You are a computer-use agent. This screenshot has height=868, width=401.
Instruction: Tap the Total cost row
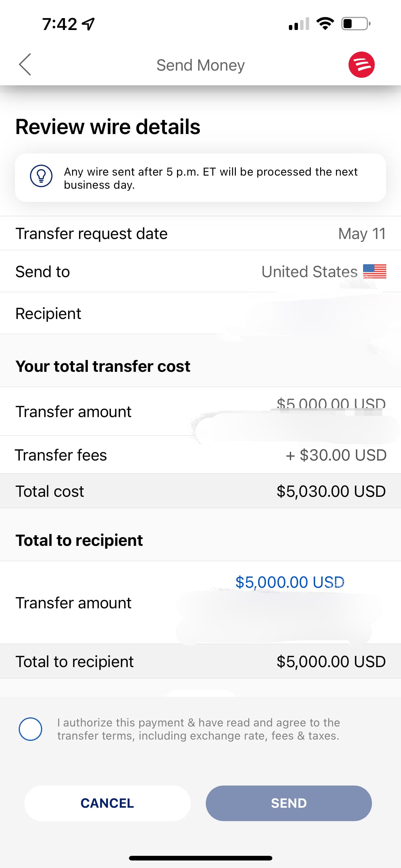coord(200,491)
